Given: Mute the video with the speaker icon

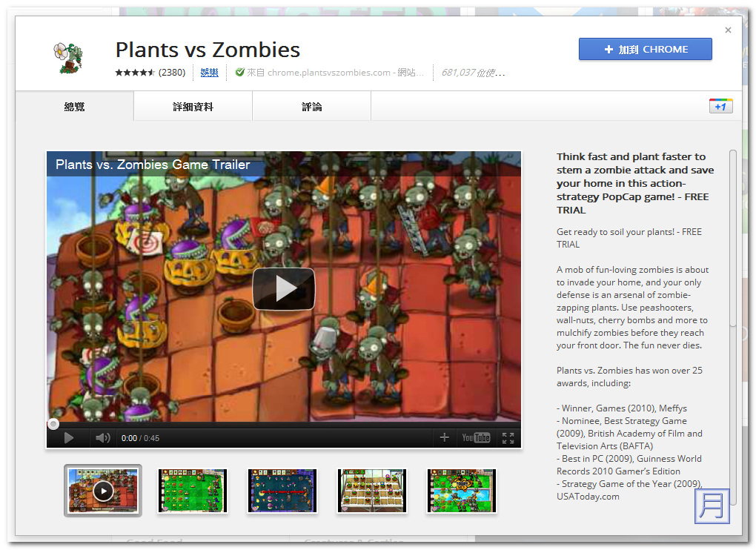Looking at the screenshot, I should (x=102, y=438).
